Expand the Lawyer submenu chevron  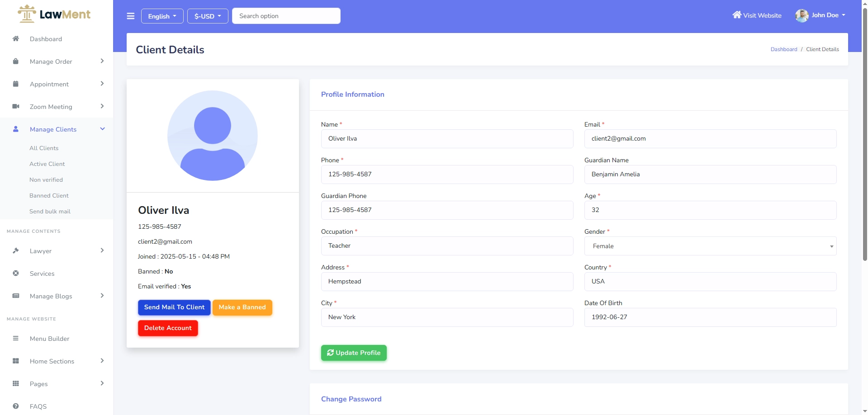pos(102,250)
